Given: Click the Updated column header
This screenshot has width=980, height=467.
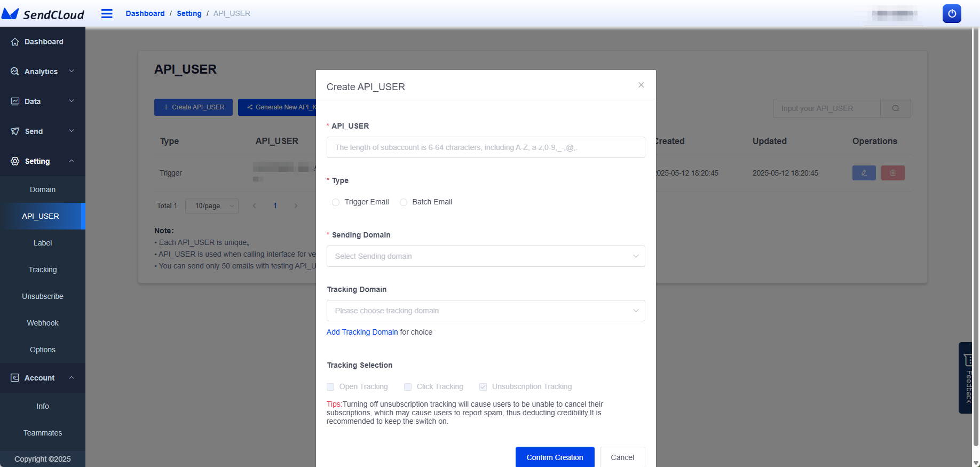Looking at the screenshot, I should click(x=769, y=141).
